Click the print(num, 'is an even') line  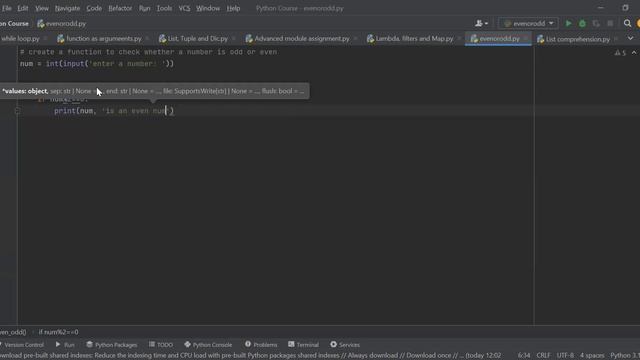114,111
